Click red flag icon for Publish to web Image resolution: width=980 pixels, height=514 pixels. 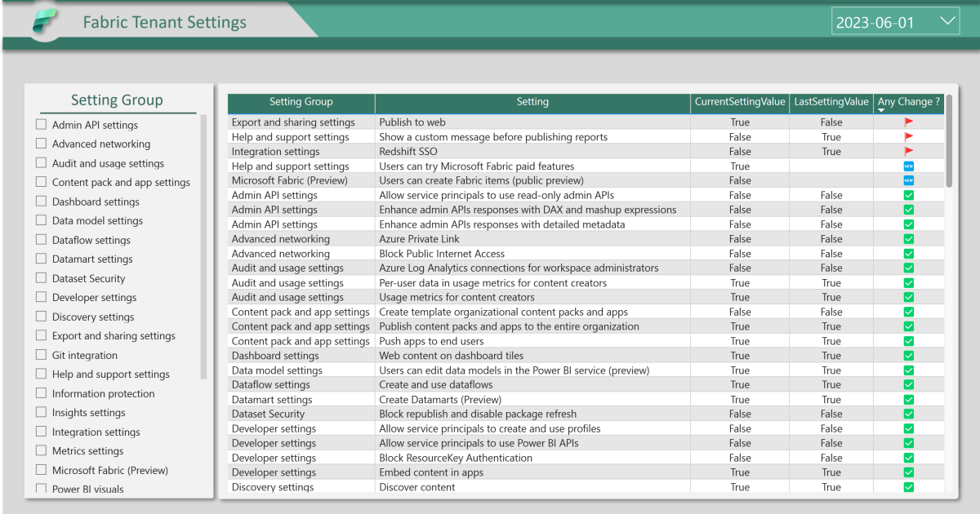pos(909,122)
